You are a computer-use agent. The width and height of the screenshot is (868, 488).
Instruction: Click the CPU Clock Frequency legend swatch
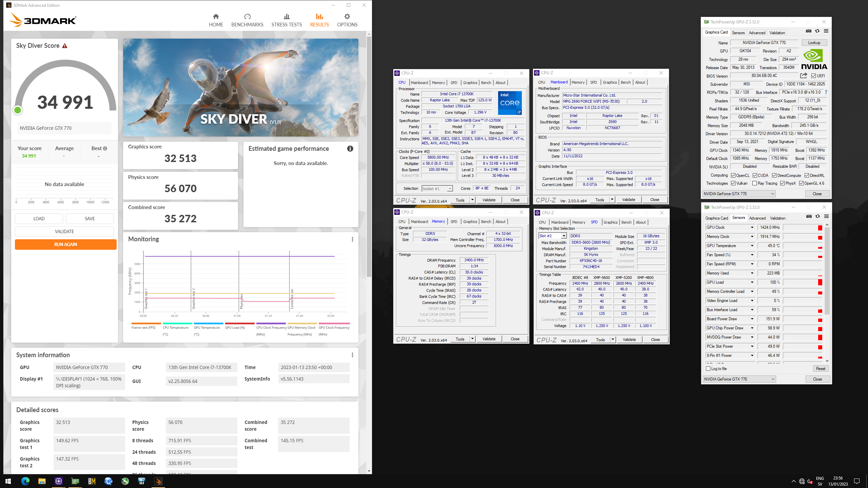(271, 323)
